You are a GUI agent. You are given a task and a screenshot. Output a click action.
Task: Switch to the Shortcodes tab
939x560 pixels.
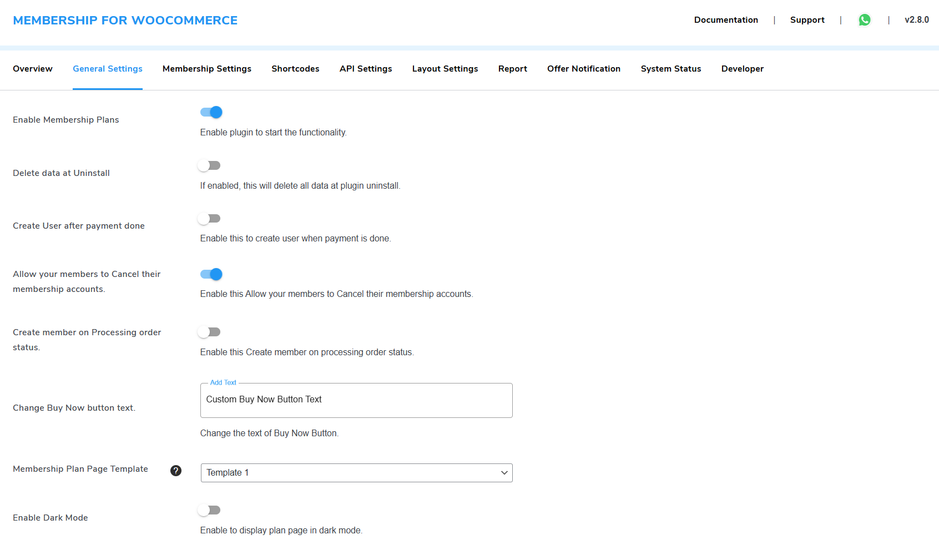295,69
